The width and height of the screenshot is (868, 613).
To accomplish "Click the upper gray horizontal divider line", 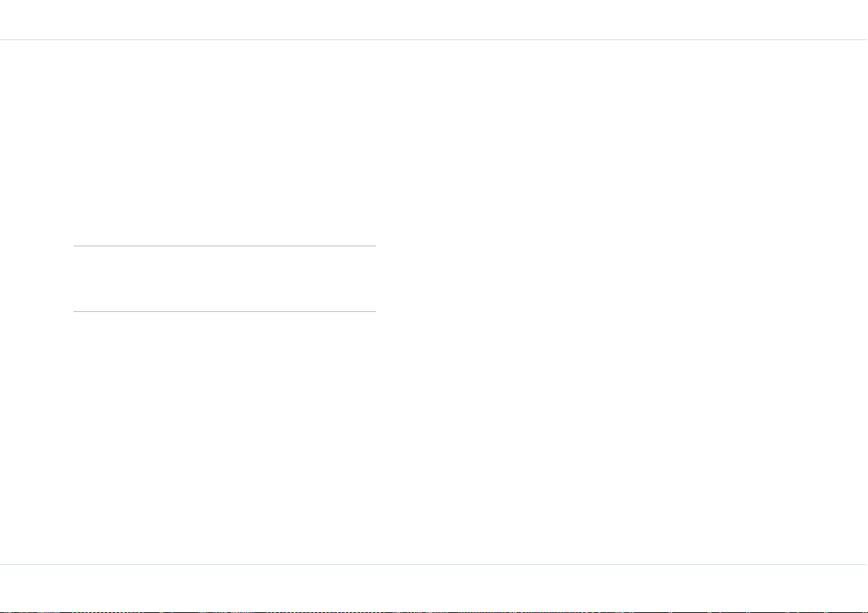I will click(224, 246).
